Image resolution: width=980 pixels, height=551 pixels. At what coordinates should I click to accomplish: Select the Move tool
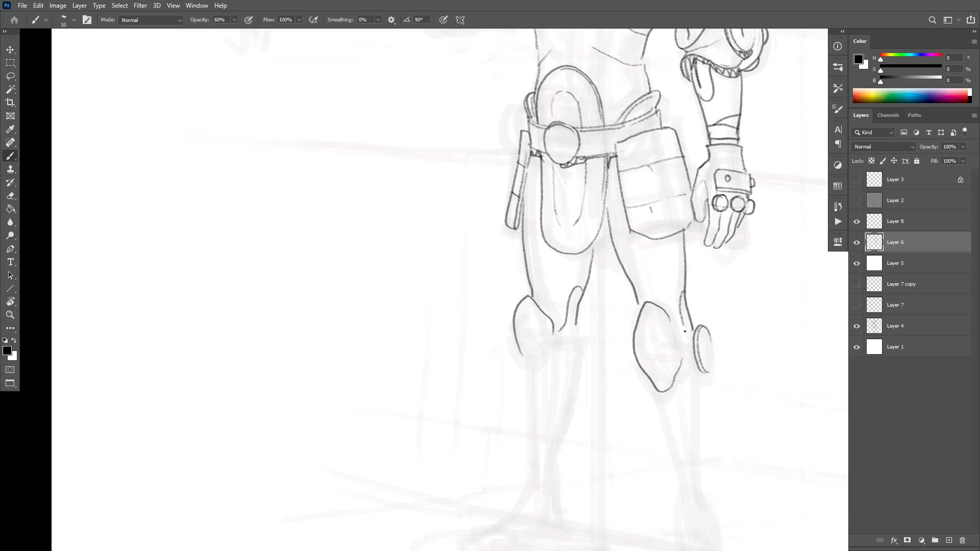click(x=10, y=49)
